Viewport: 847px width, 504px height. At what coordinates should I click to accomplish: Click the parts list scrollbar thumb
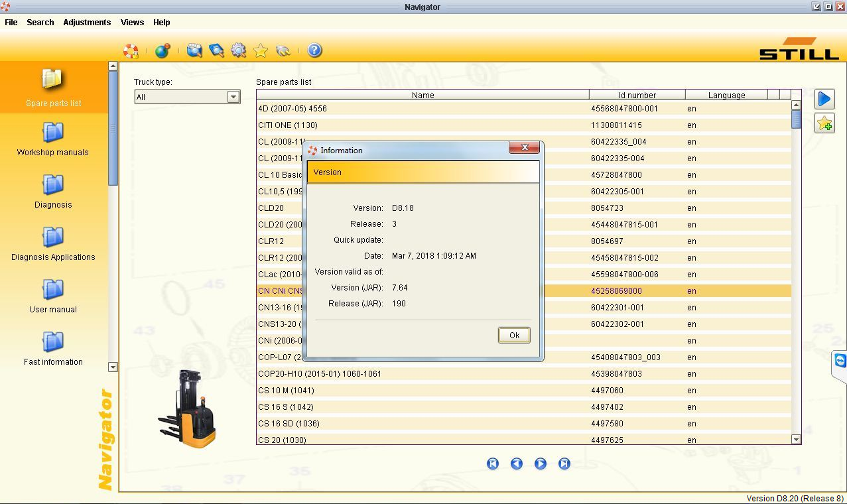pos(796,119)
